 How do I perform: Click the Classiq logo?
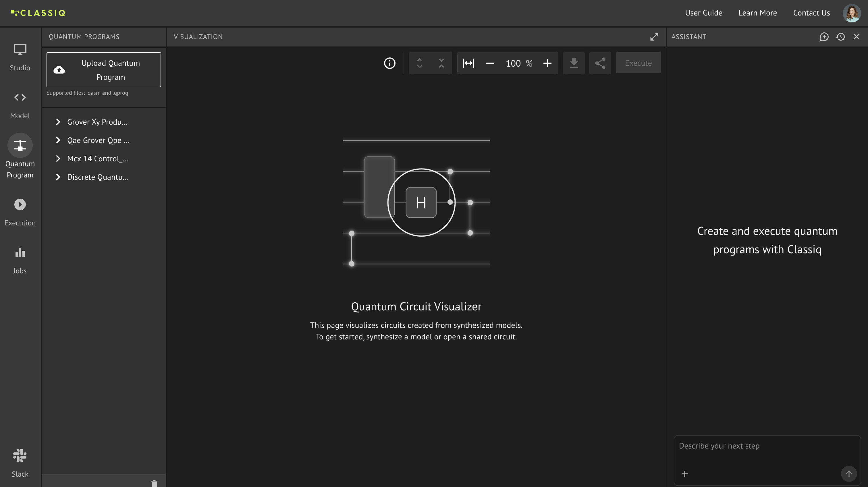(38, 13)
